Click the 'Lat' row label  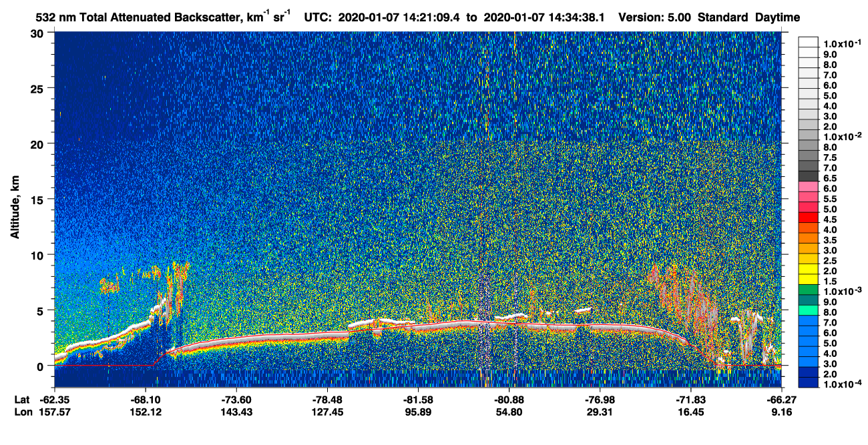[x=21, y=399]
